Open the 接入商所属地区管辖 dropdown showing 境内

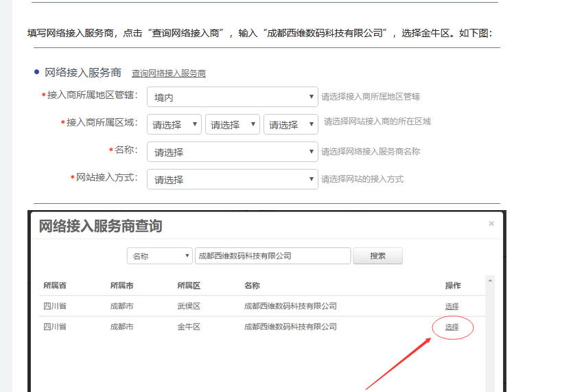232,97
